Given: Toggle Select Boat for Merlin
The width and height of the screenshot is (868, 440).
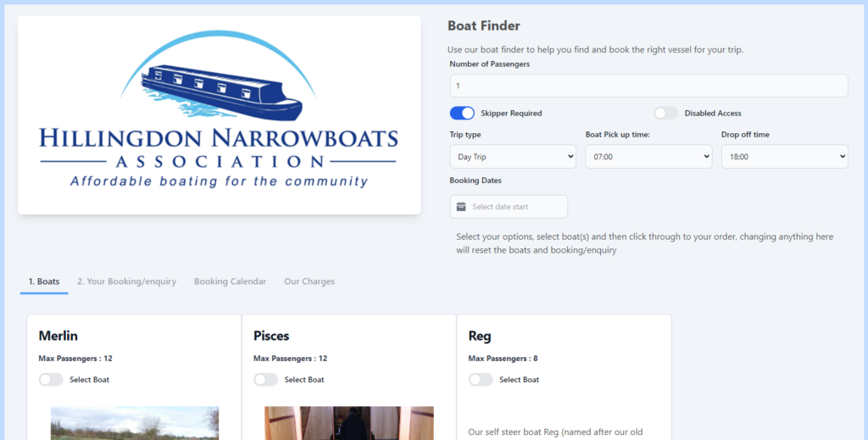Looking at the screenshot, I should tap(51, 380).
